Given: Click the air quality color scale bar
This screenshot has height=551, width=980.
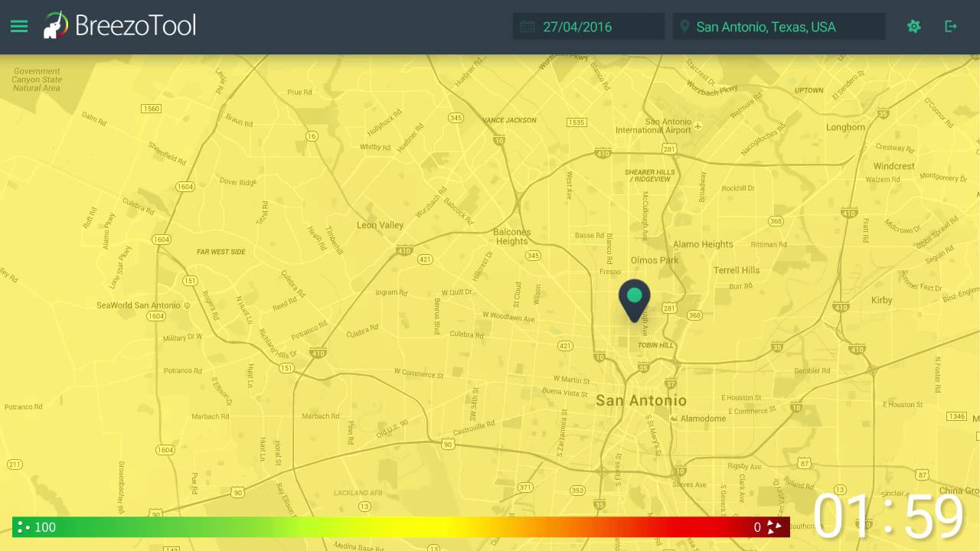Looking at the screenshot, I should pos(401,527).
